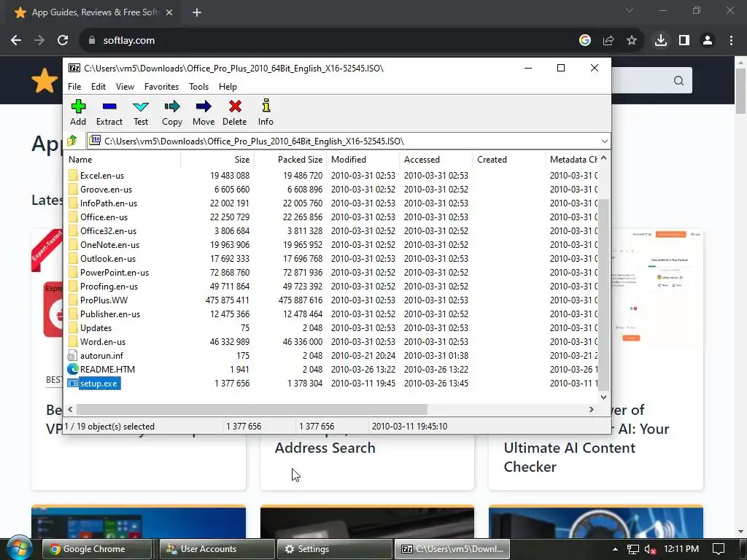Viewport: 747px width, 560px height.
Task: Open the Favorites menu
Action: (161, 87)
